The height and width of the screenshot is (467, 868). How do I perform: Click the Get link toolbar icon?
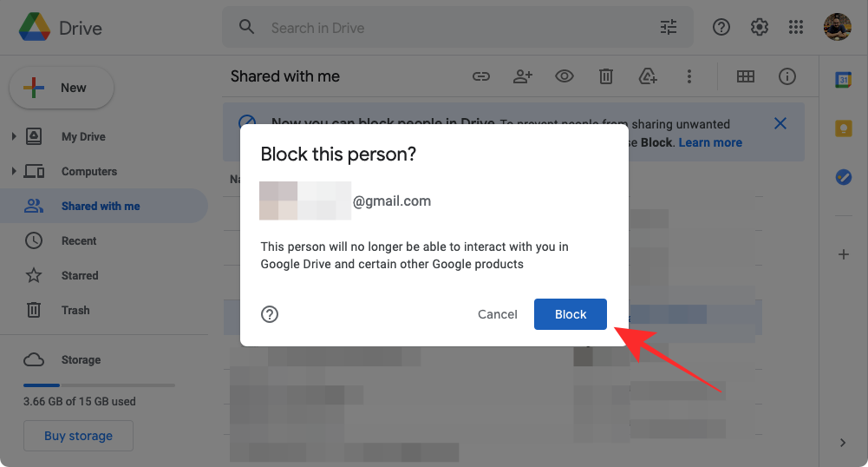point(481,76)
